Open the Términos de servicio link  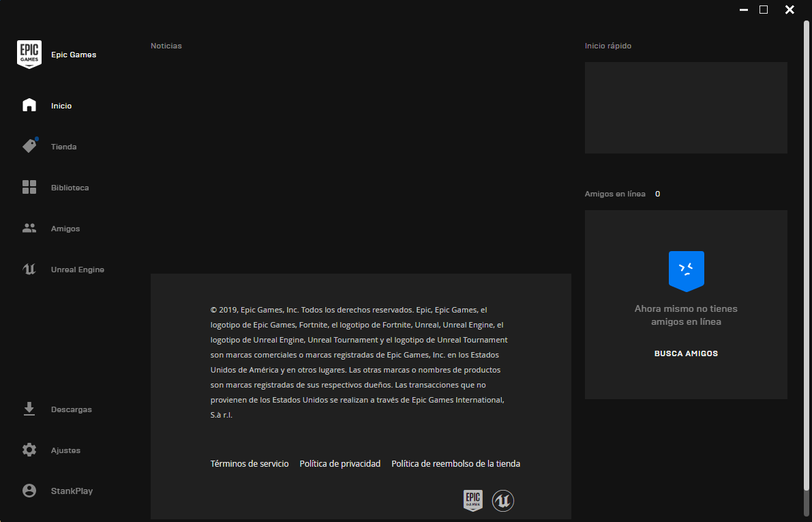click(x=250, y=463)
